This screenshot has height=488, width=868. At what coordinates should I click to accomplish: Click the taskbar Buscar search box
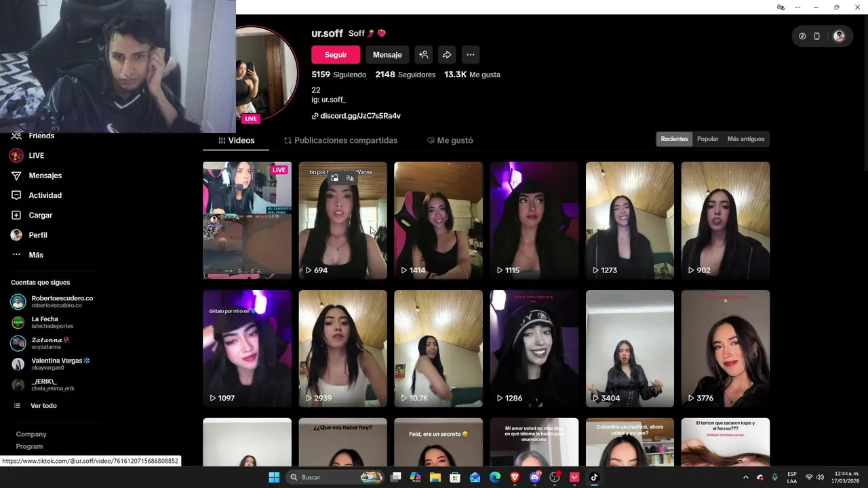point(336,477)
